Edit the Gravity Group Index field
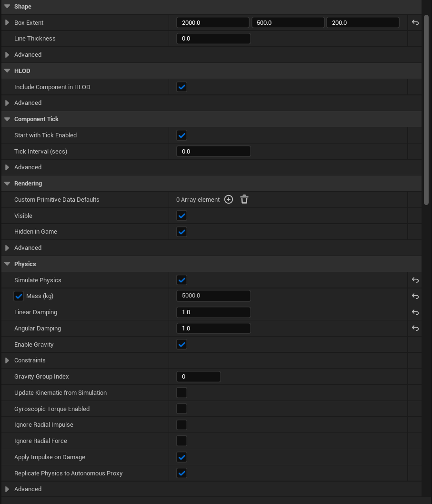The image size is (432, 504). pyautogui.click(x=198, y=376)
